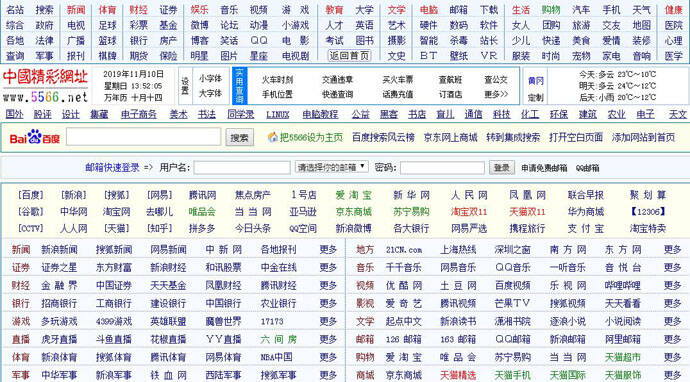The width and height of the screenshot is (690, 382).
Task: Click the 转到集成搜索 link
Action: coord(513,137)
